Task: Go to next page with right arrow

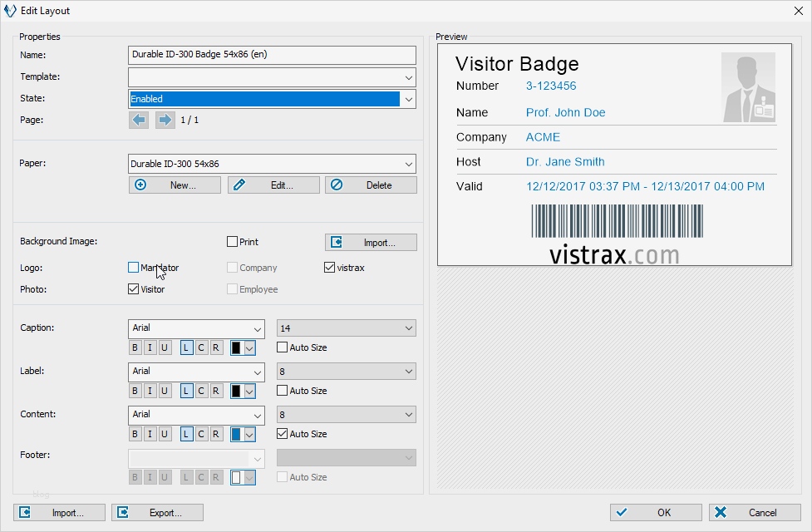Action: [165, 121]
